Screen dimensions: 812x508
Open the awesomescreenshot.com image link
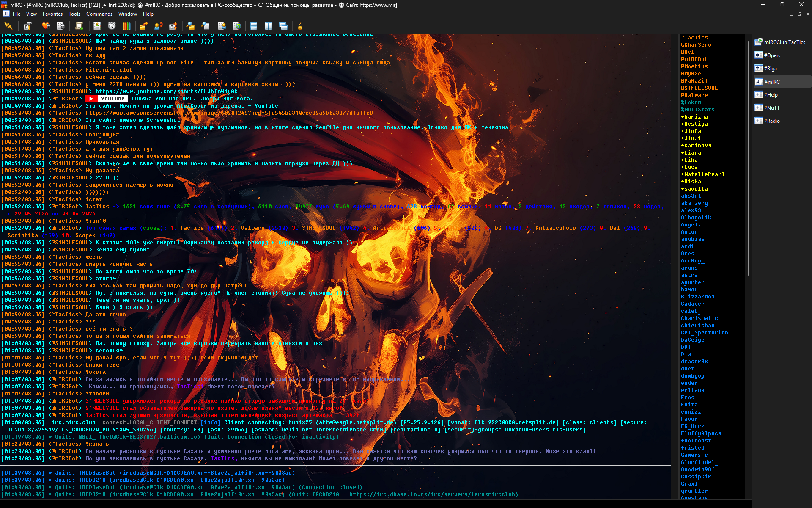click(229, 113)
